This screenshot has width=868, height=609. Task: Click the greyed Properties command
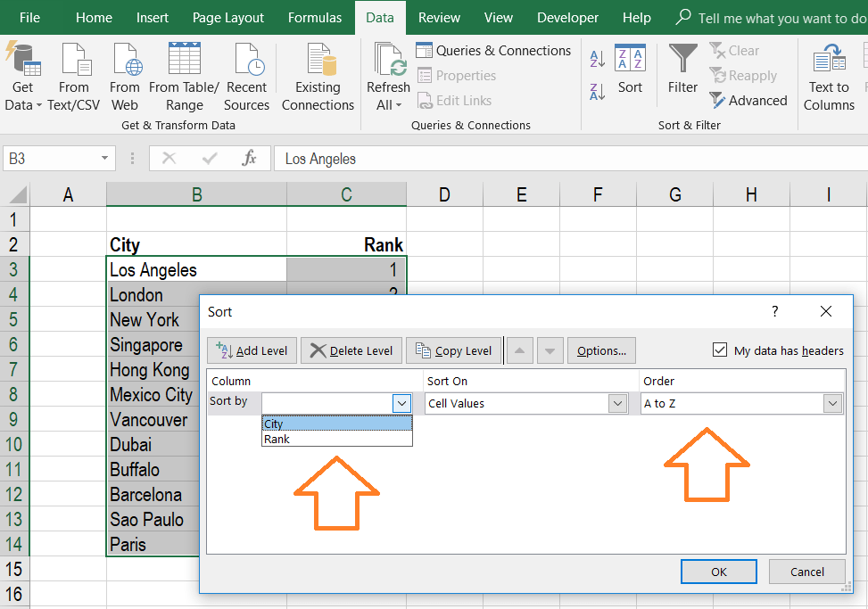tap(456, 75)
